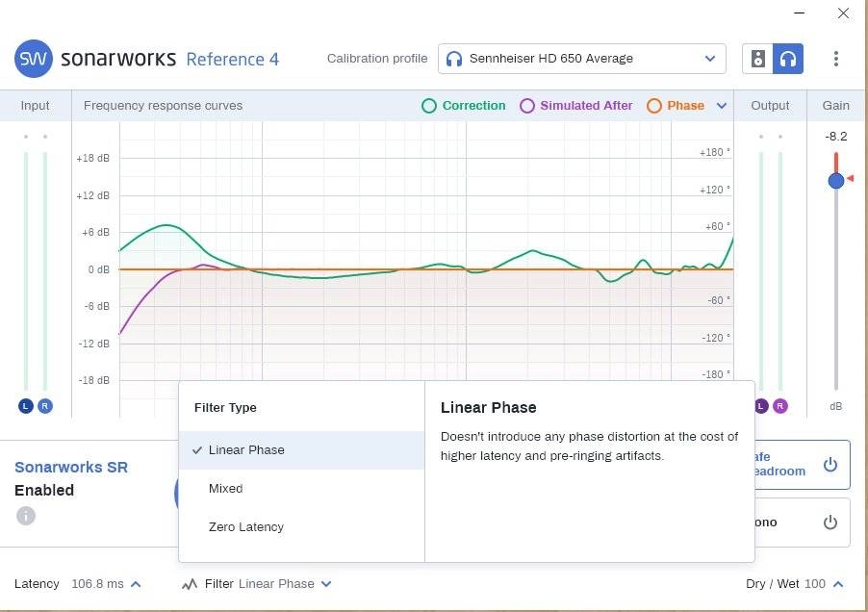Switch to headphone calibration mode icon
Screen dimensions: 868x612
788,59
